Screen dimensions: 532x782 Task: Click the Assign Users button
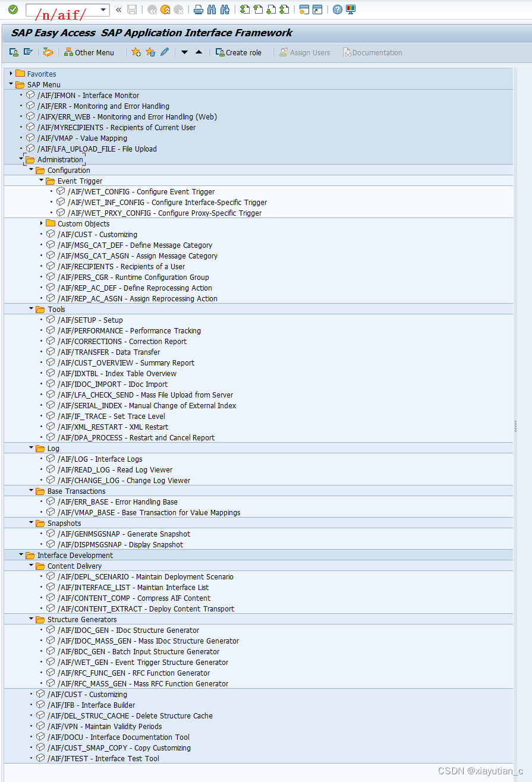304,52
